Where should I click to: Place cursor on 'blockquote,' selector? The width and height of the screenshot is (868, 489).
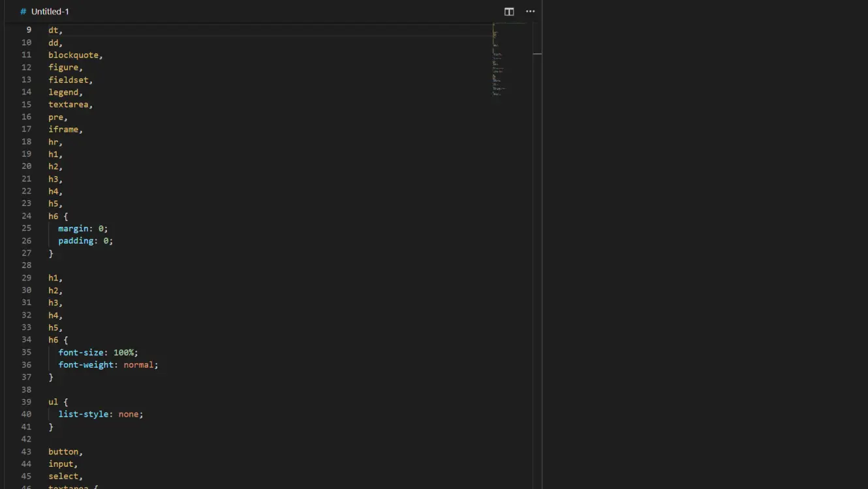[x=76, y=55]
